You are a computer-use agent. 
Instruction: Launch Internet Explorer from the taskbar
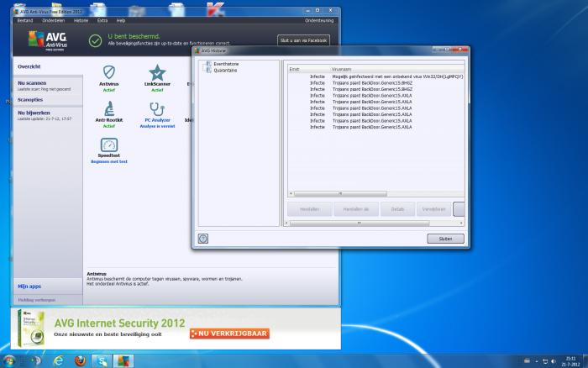click(x=58, y=361)
